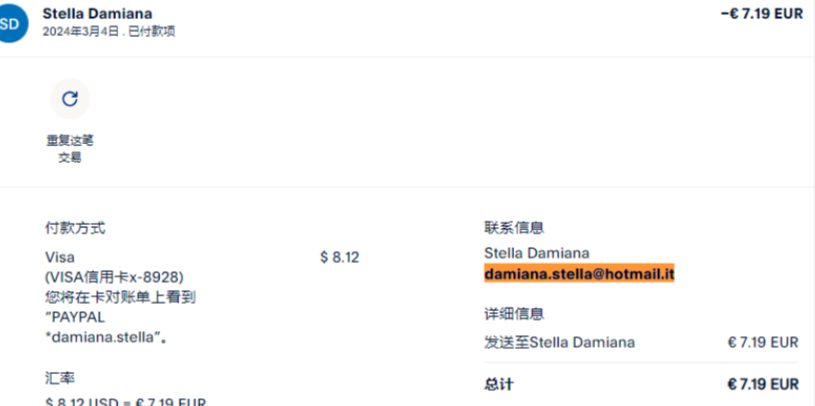Click the bold total amount € 7.19 EUR
Image resolution: width=815 pixels, height=406 pixels.
[x=762, y=384]
